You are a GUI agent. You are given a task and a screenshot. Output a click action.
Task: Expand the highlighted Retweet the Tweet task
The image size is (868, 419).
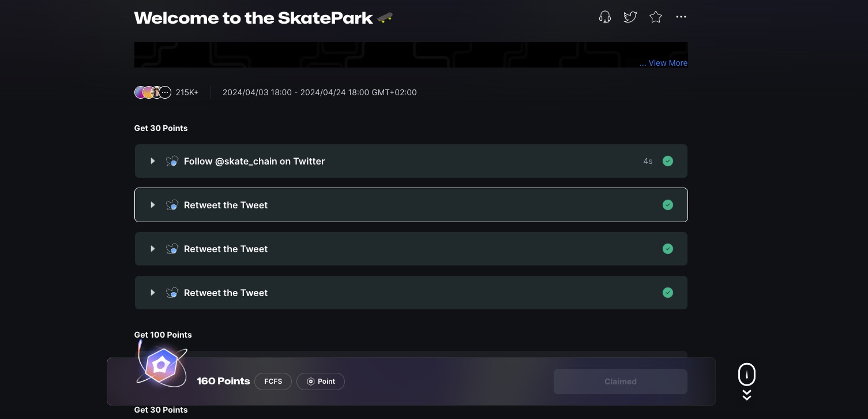[x=153, y=205]
